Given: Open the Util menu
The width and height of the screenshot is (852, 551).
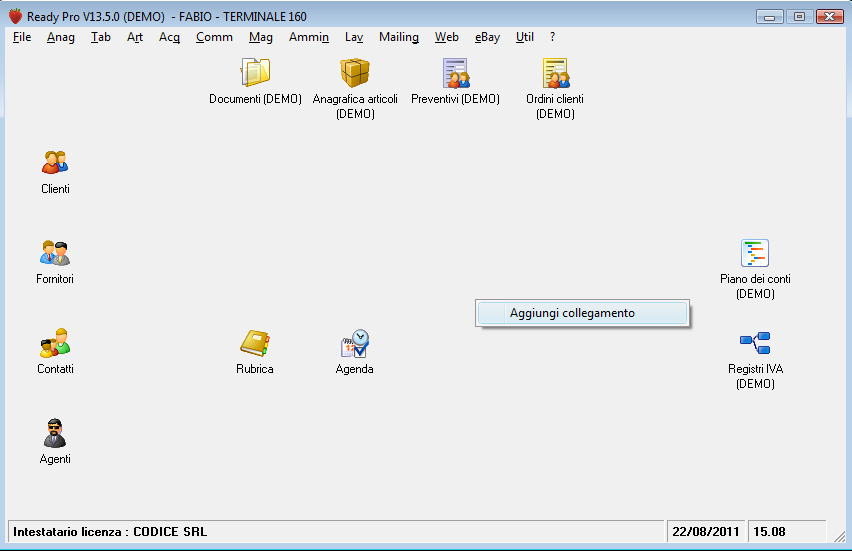Looking at the screenshot, I should [524, 37].
